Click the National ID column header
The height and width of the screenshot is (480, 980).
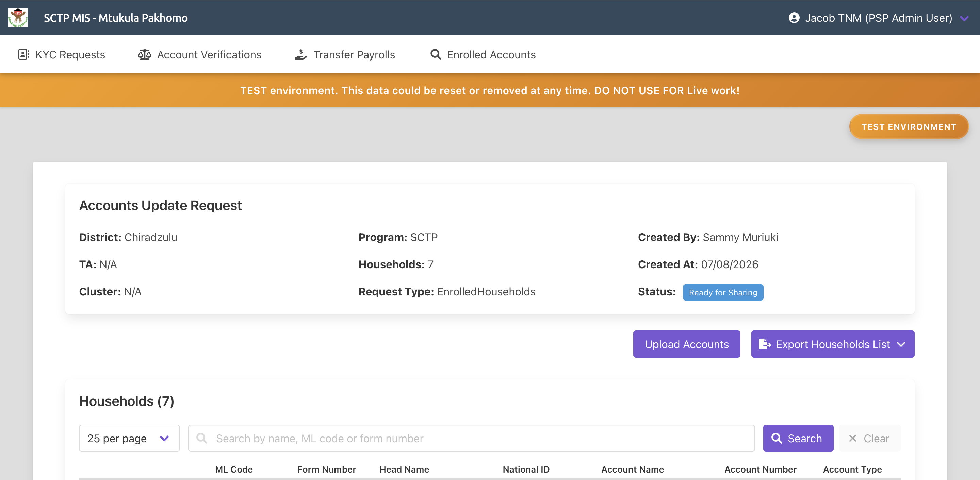pos(526,469)
